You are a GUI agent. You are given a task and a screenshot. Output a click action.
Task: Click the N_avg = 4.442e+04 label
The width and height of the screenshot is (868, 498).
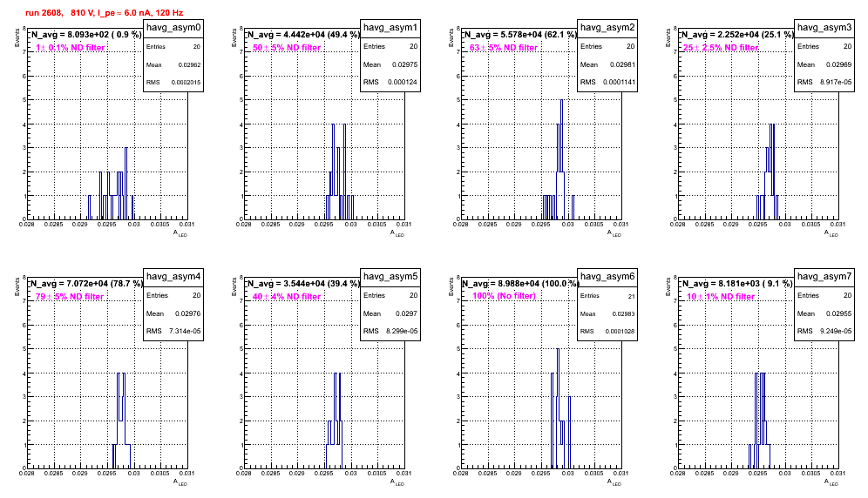point(302,34)
